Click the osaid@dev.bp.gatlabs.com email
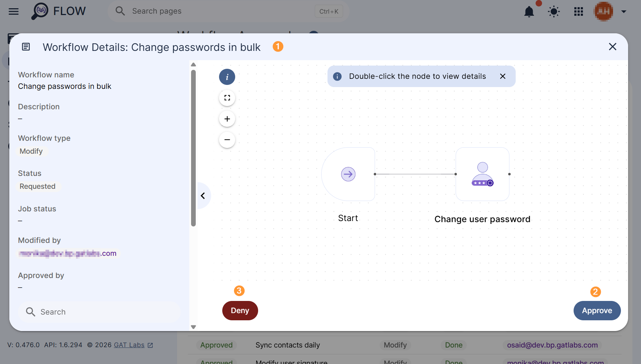The image size is (641, 364). (x=552, y=345)
